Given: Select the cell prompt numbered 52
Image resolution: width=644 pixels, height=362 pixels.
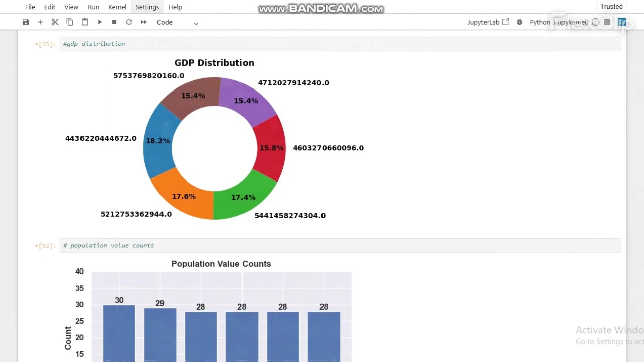Looking at the screenshot, I should 45,246.
